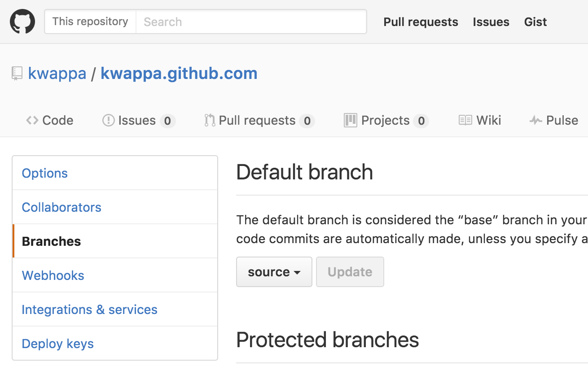Switch to the Pull requests repository tab
588x375 pixels.
click(259, 120)
